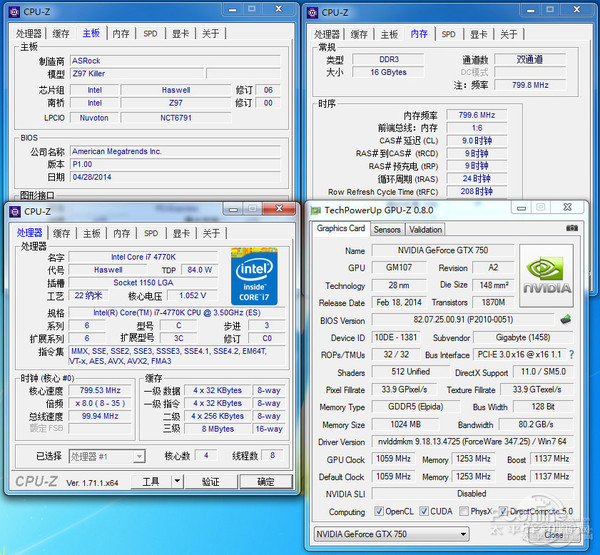Open SPD tab in mainboard CPU-Z window
This screenshot has height=555, width=600.
pyautogui.click(x=150, y=34)
